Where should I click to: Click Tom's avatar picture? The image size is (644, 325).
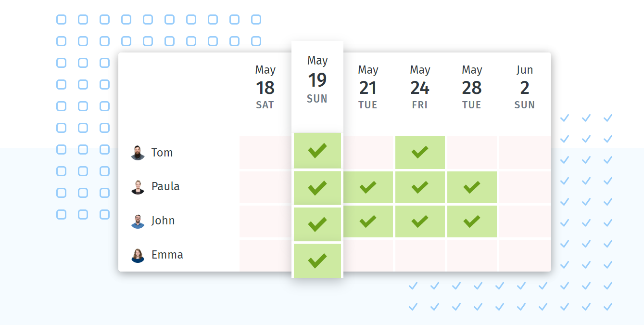click(138, 153)
